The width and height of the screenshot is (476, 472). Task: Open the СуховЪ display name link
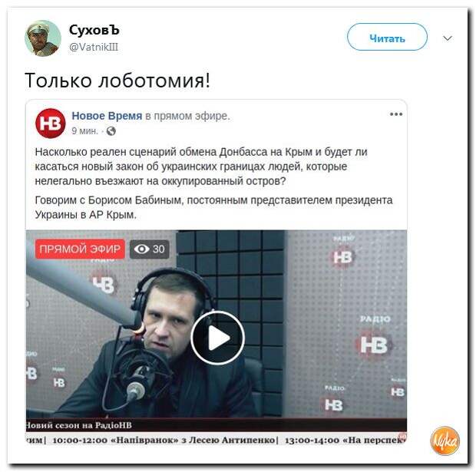94,30
